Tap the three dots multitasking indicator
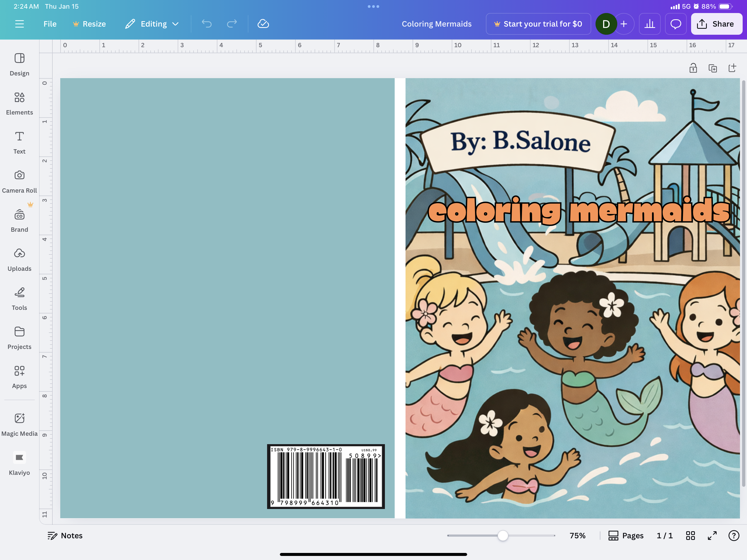Image resolution: width=747 pixels, height=560 pixels. [373, 7]
